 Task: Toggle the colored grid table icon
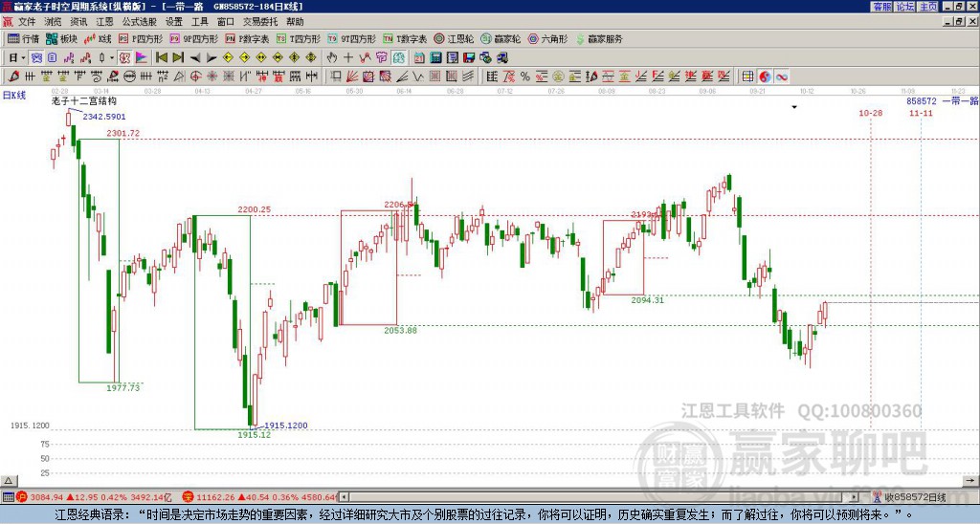(x=747, y=76)
